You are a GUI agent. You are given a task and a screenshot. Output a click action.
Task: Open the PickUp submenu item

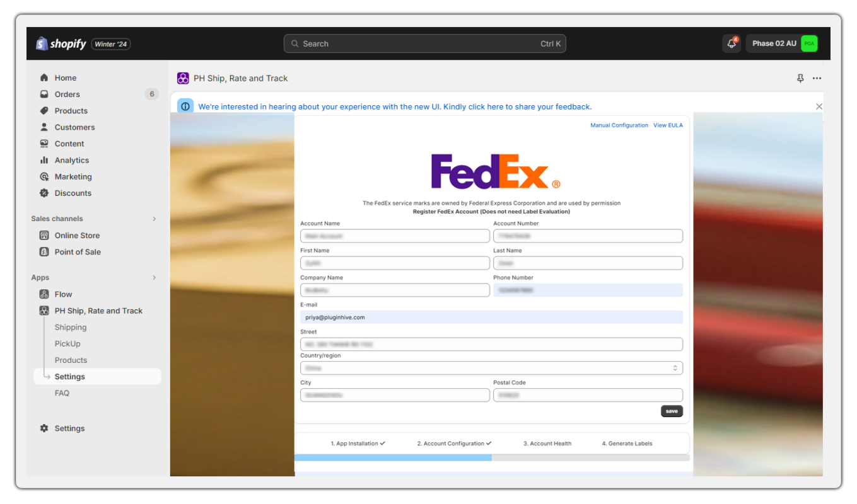click(67, 343)
